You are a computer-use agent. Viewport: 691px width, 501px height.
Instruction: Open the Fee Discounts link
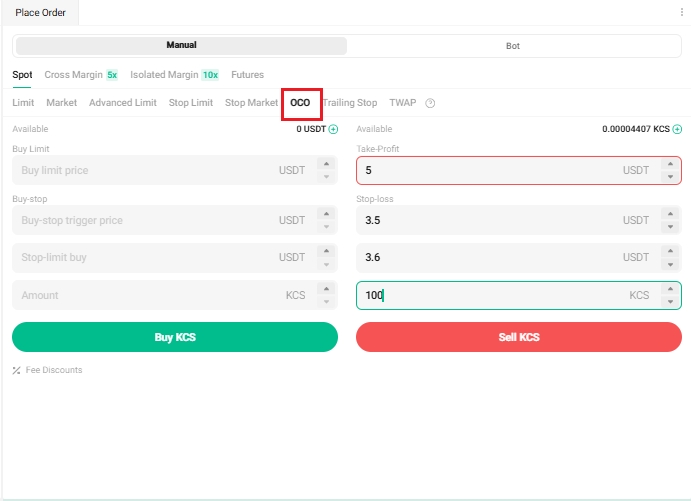pyautogui.click(x=54, y=370)
